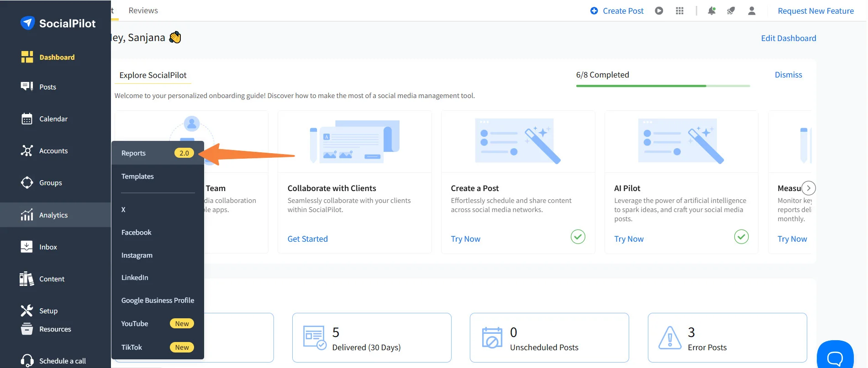Screen dimensions: 868x368
Task: Open the Inbox sidebar icon
Action: tap(27, 247)
